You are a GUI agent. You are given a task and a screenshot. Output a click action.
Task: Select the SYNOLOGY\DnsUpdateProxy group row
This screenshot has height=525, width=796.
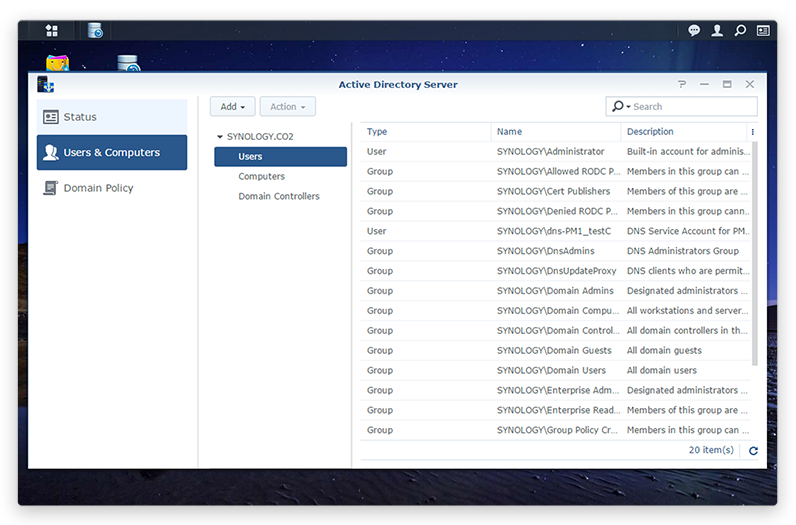point(556,271)
